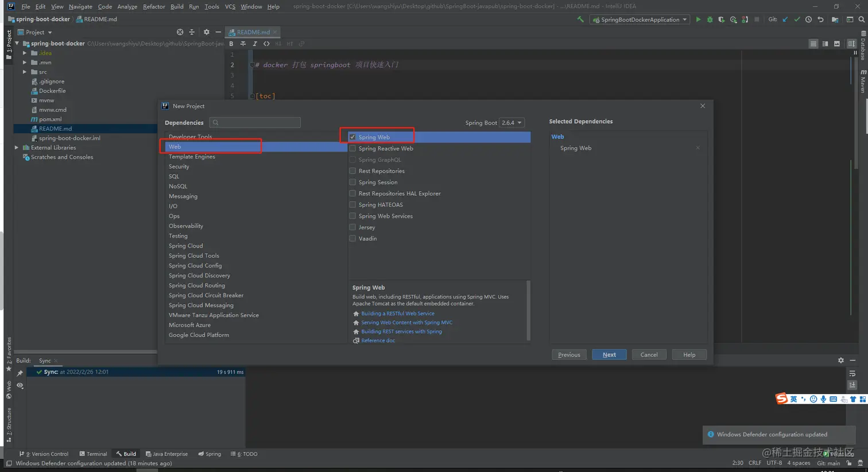The image size is (868, 472).
Task: Enable the Spring Session dependency
Action: 352,182
